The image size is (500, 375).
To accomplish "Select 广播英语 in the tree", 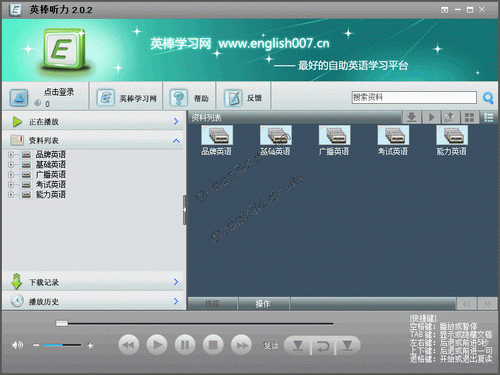I will [x=51, y=174].
